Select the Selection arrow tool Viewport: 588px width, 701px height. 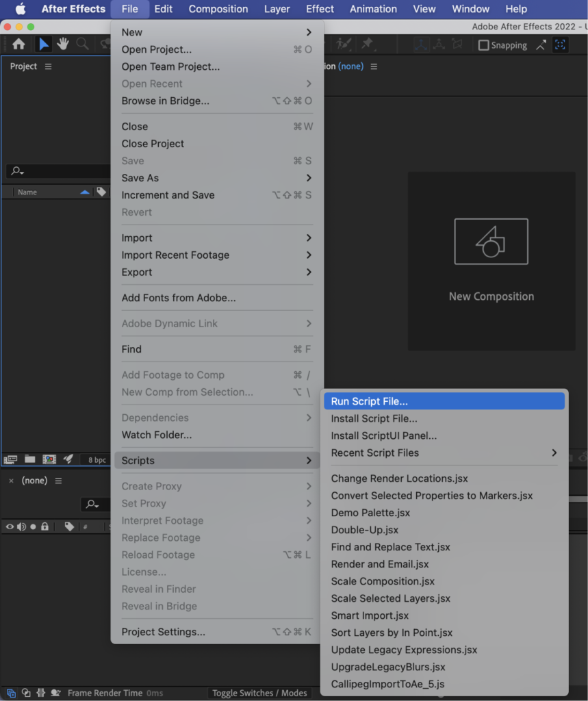coord(43,44)
